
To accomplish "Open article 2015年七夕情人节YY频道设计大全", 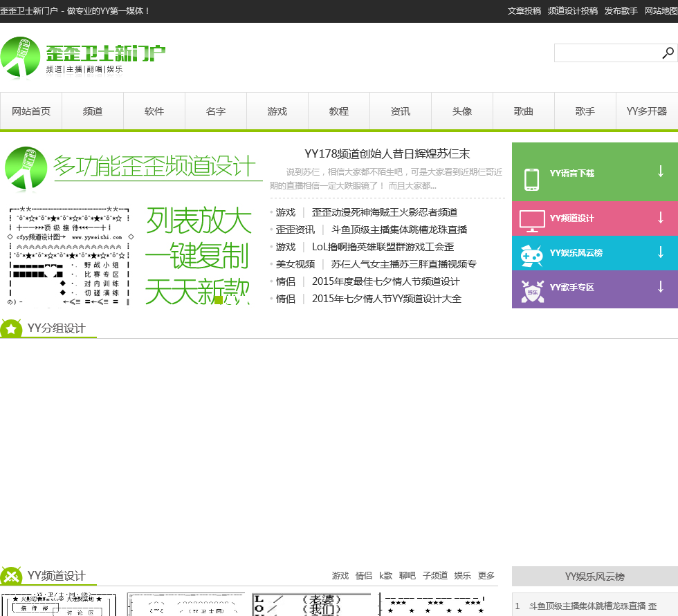I will click(387, 299).
